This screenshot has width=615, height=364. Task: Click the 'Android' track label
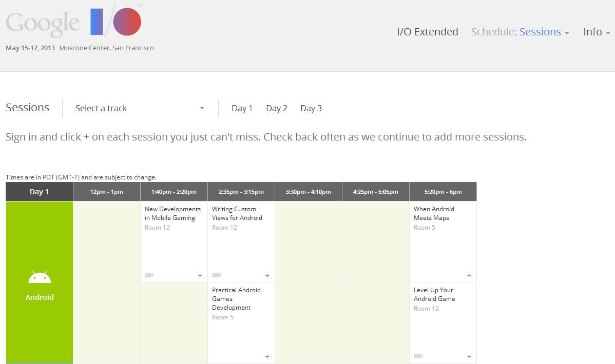[x=40, y=297]
